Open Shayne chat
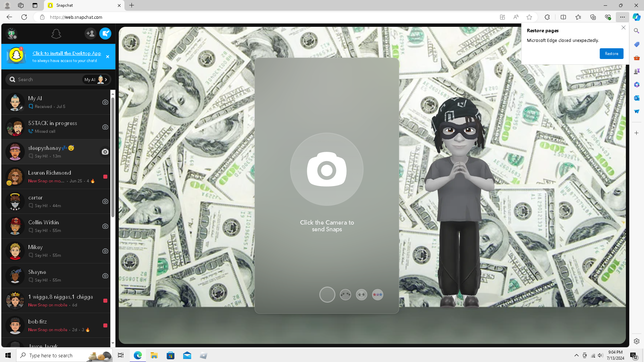Viewport: 644px width, 362px height. (56, 276)
